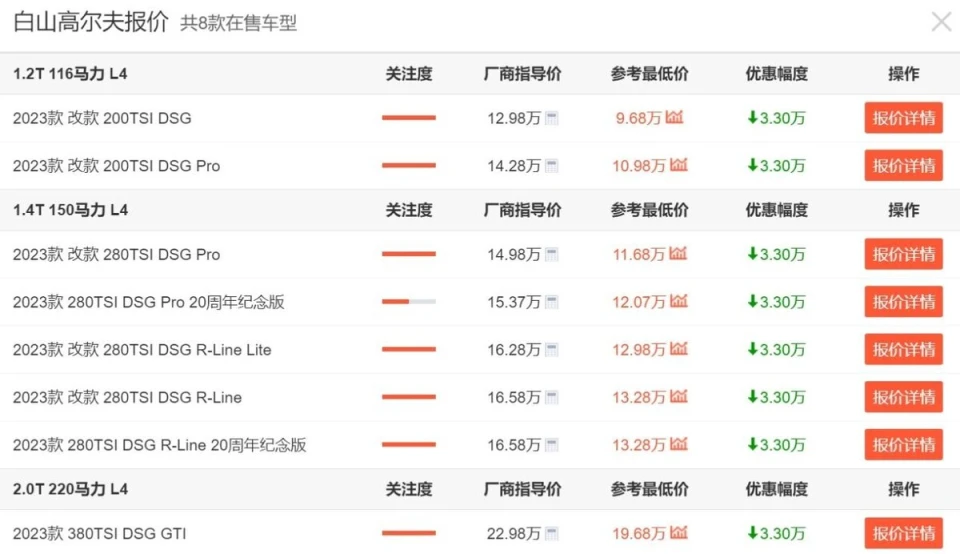Click 关注度 bar for 改款 200TSI DSG
This screenshot has width=960, height=554.
click(x=409, y=117)
